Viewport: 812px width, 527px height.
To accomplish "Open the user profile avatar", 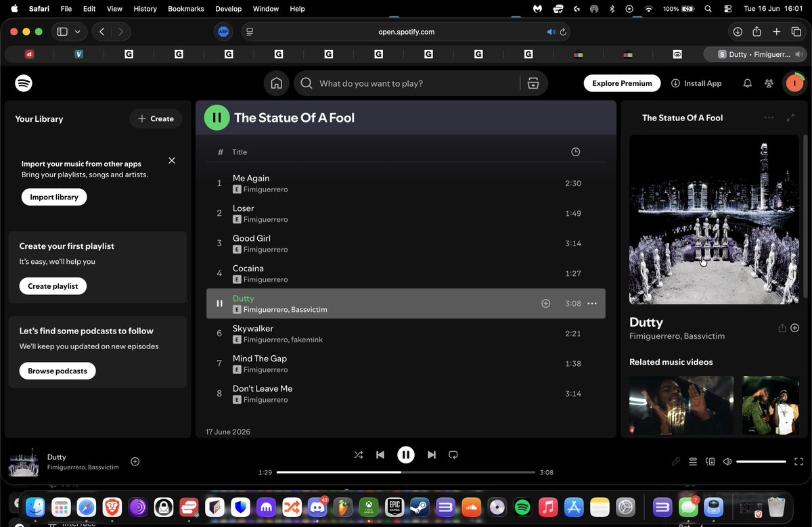I will coord(793,83).
